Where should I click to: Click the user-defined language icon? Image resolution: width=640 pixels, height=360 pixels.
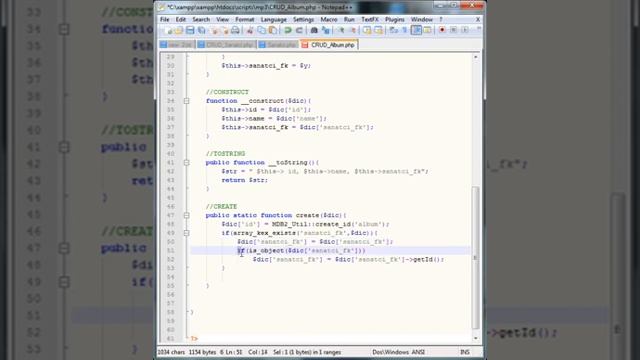point(427,30)
